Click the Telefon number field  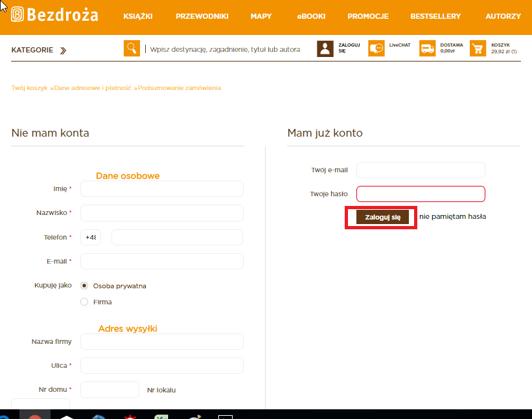coord(177,237)
